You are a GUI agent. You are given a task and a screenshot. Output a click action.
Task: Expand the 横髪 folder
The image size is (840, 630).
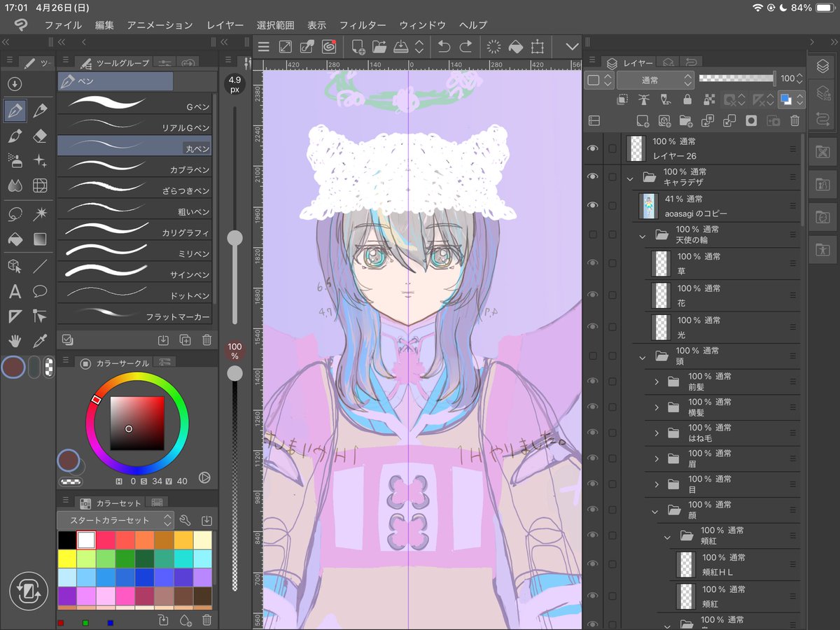(657, 407)
